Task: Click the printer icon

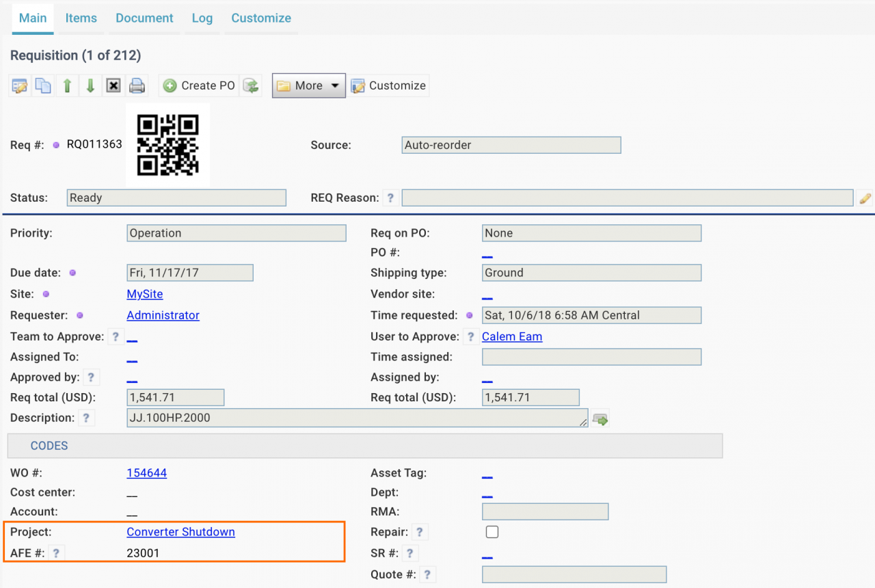Action: pyautogui.click(x=137, y=85)
